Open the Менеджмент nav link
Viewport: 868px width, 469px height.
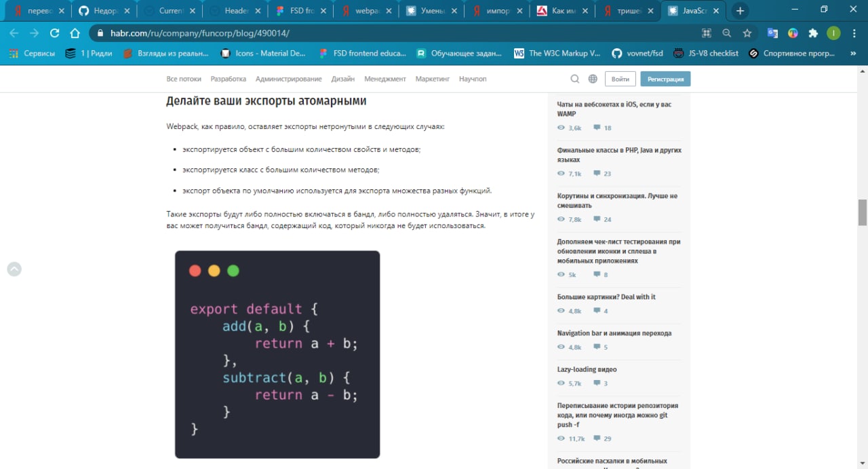[x=385, y=79]
